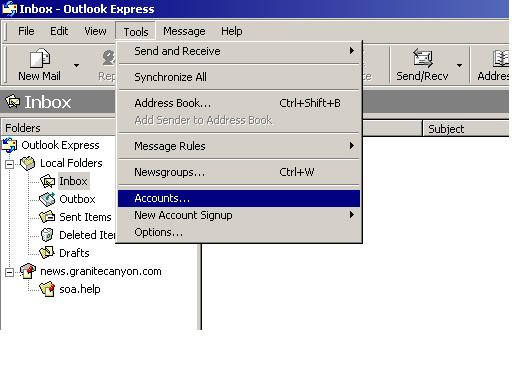Select the news.granitecanyon.com server label
The height and width of the screenshot is (384, 512).
click(101, 271)
